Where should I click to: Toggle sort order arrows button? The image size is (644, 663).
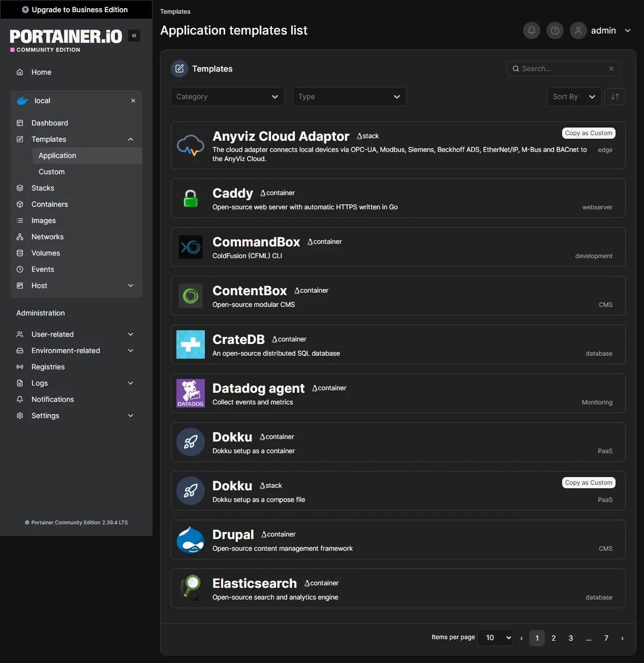[615, 97]
